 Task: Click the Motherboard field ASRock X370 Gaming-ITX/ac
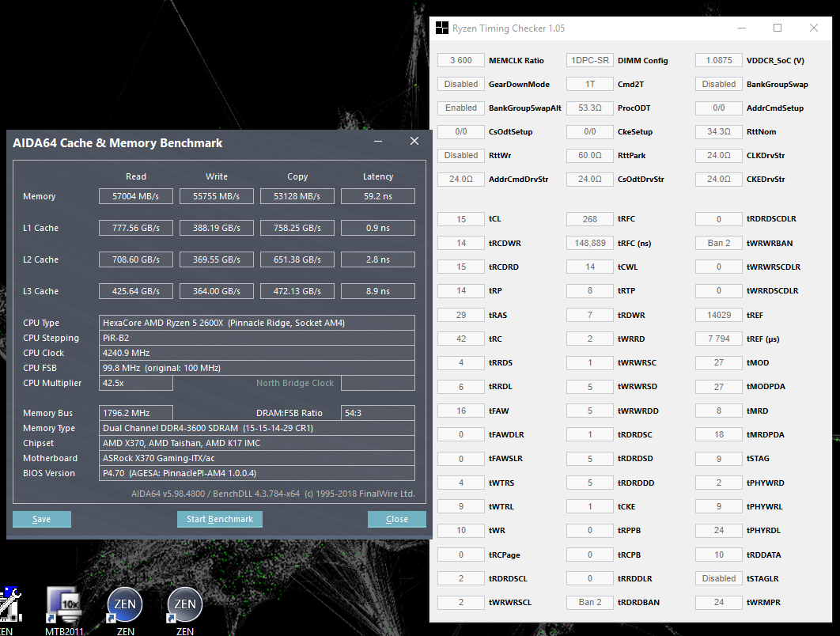[256, 457]
